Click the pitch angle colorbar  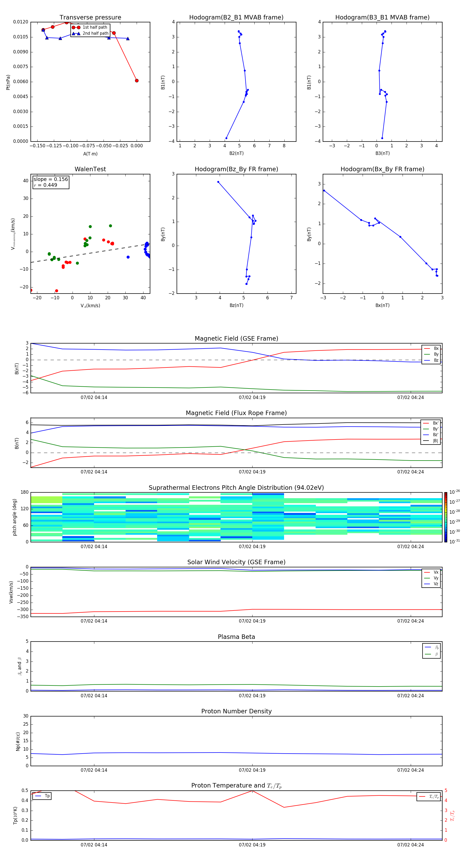point(446,517)
